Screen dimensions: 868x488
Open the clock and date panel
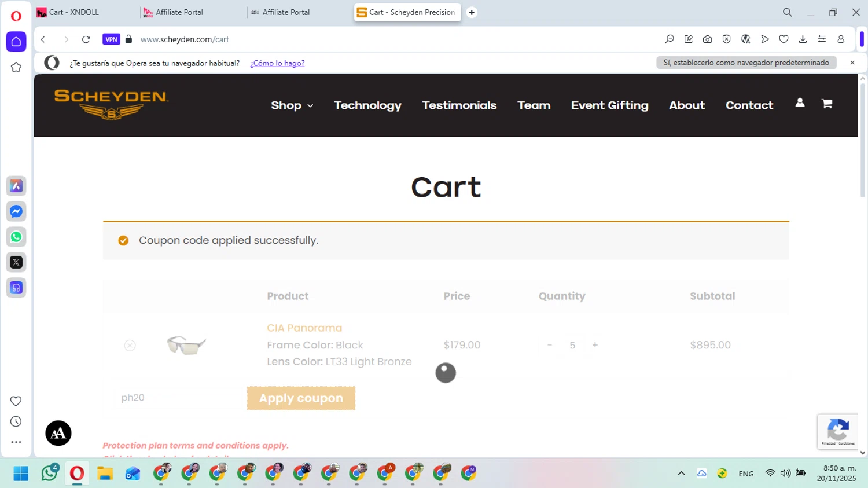click(836, 474)
